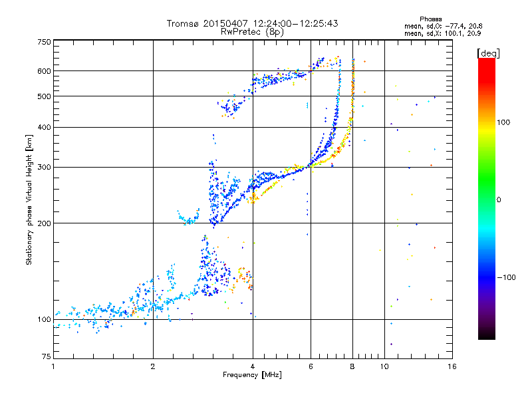Click the crossing point of traces near 6 MHz, 300 km
This screenshot has width=532, height=399.
pyautogui.click(x=309, y=166)
